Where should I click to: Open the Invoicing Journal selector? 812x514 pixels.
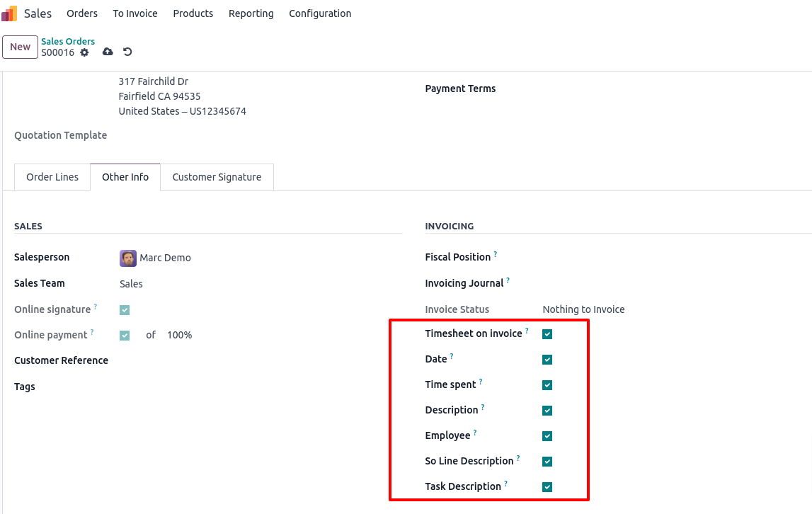566,283
